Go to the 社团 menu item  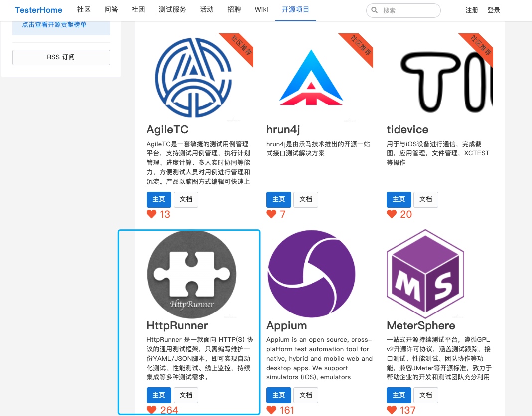(138, 10)
